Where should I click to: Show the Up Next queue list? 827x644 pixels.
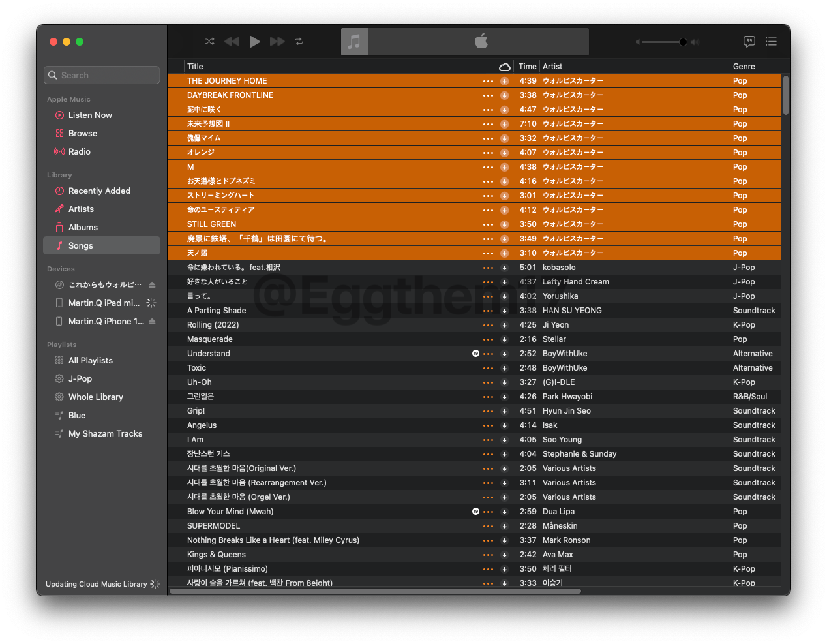[x=771, y=41]
